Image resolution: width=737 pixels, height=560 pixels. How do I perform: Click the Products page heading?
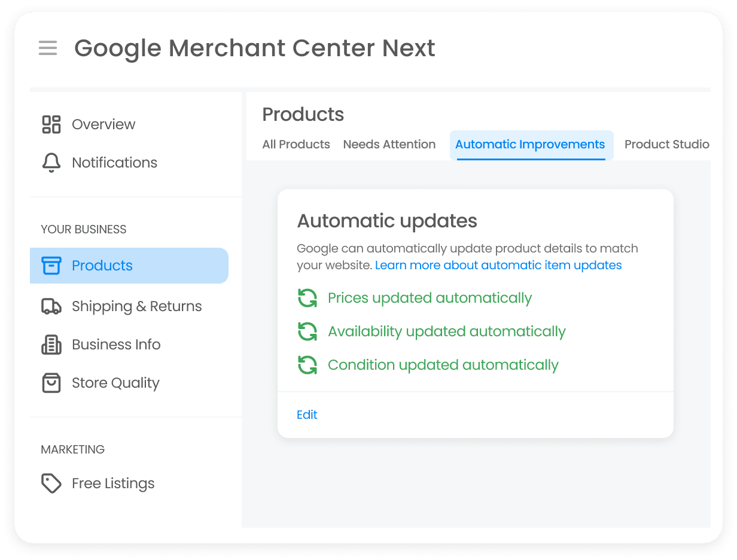(303, 114)
